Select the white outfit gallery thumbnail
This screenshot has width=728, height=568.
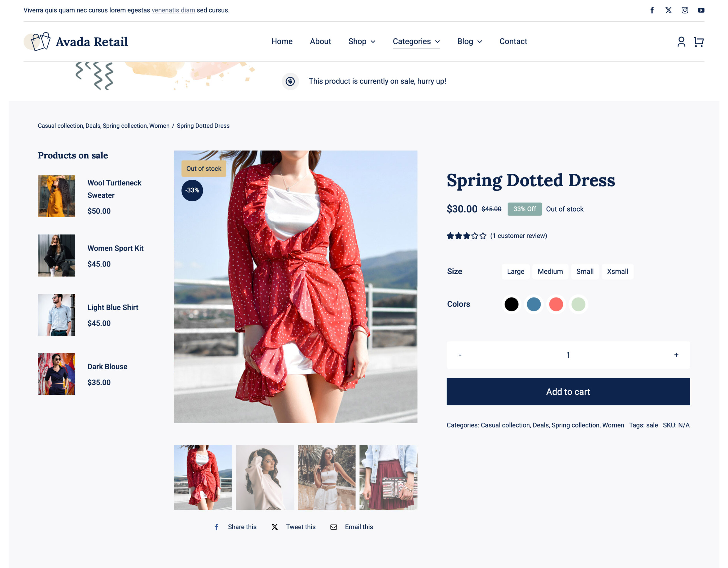coord(326,477)
